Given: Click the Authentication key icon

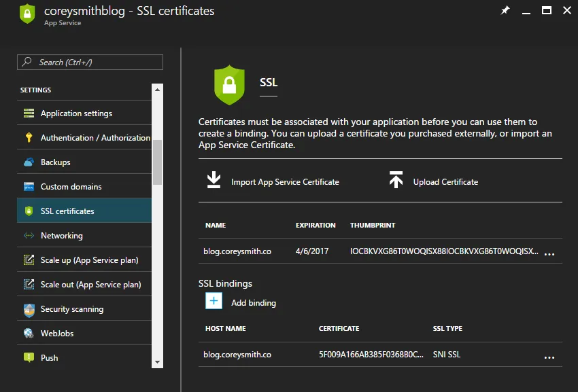Looking at the screenshot, I should click(29, 137).
